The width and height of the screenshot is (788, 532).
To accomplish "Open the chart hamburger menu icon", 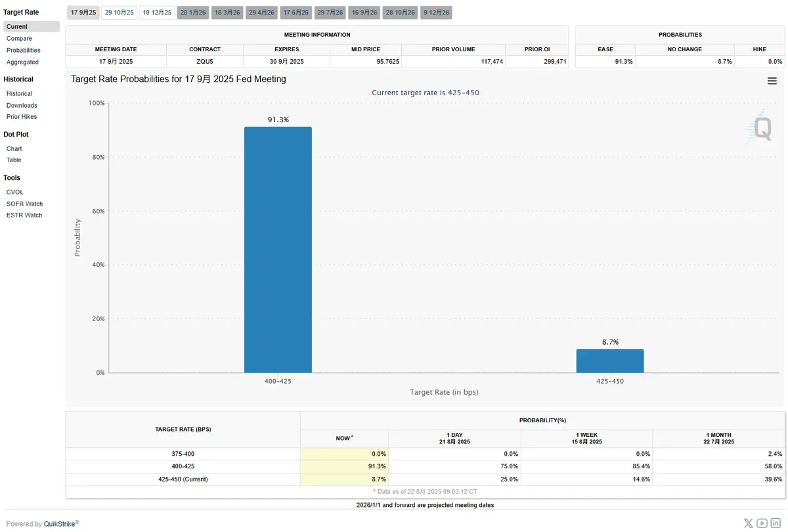I will [x=772, y=81].
